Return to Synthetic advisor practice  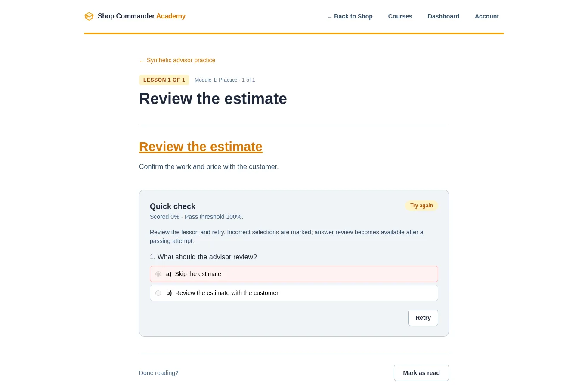pyautogui.click(x=177, y=60)
